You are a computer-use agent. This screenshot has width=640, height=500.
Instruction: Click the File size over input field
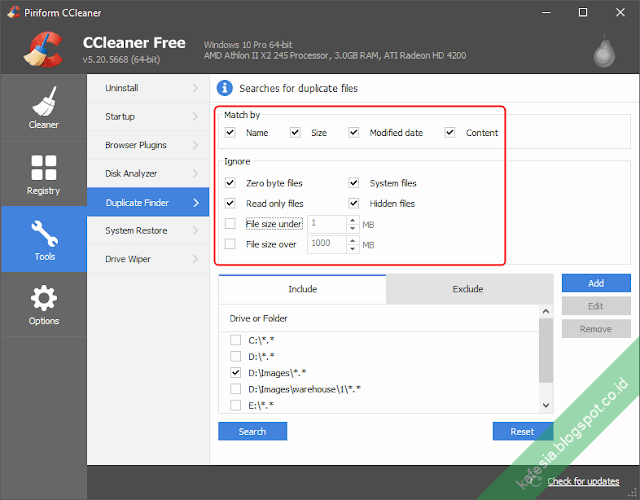pyautogui.click(x=327, y=244)
